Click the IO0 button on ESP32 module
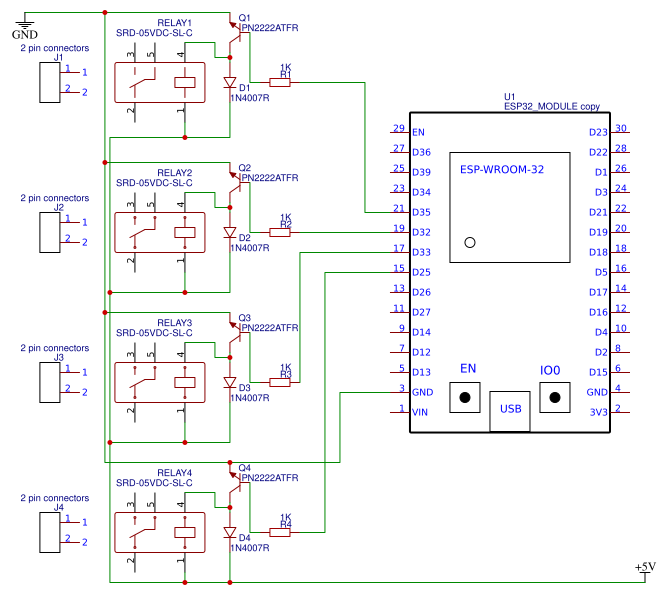The image size is (667, 595). point(555,398)
